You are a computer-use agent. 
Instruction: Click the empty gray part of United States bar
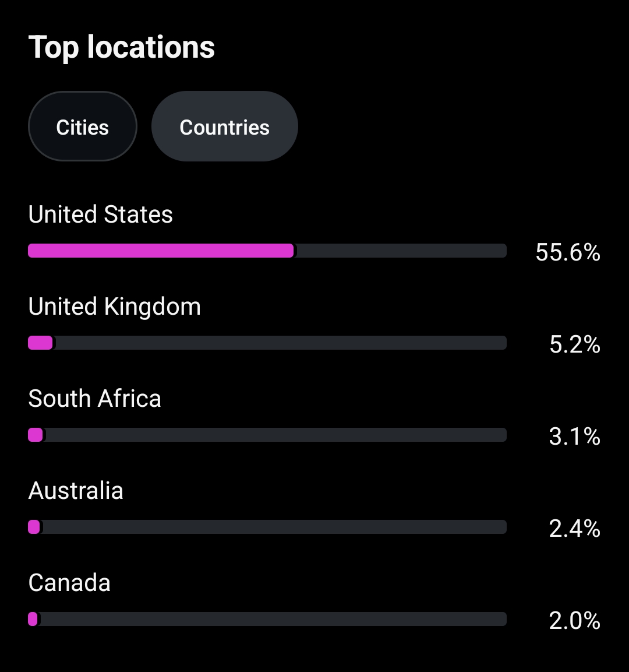point(401,251)
